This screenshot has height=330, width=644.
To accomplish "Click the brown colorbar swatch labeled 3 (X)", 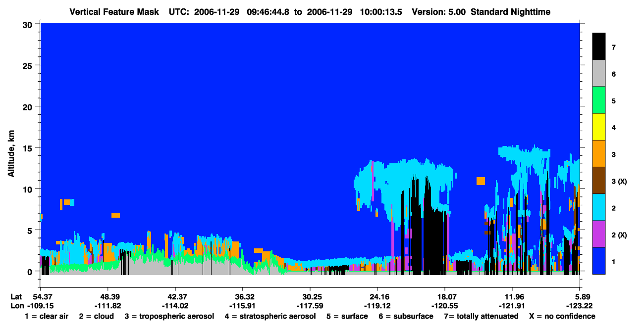I will coord(599,180).
